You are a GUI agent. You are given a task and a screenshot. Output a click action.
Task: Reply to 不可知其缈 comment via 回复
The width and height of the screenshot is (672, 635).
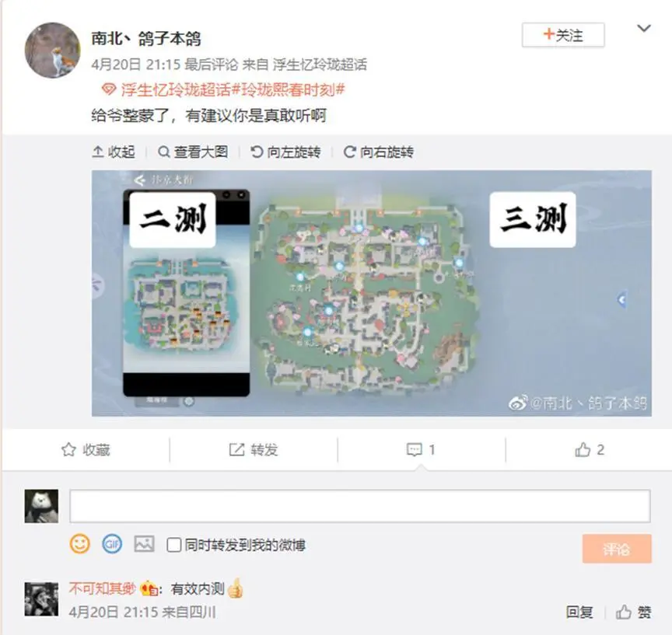(x=579, y=612)
